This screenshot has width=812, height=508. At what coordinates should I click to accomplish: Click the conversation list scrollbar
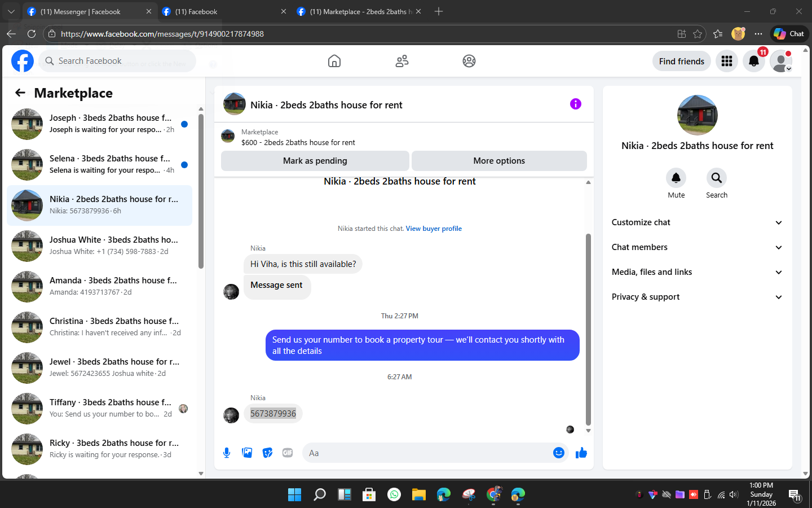201,192
